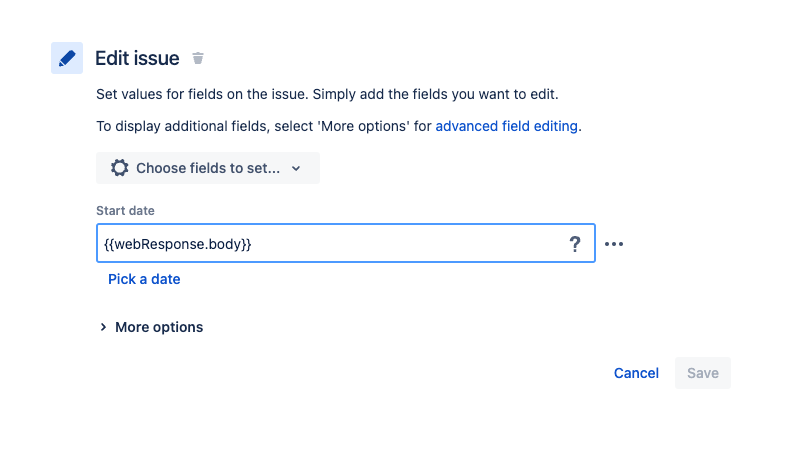794x462 pixels.
Task: Focus the Start date input field
Action: [400, 244]
